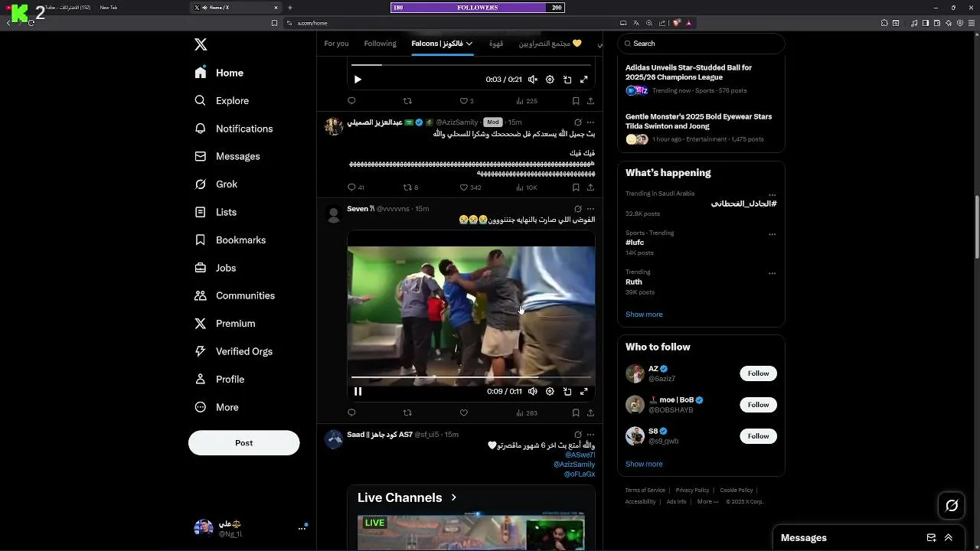Pause the Seven post video

(x=358, y=391)
